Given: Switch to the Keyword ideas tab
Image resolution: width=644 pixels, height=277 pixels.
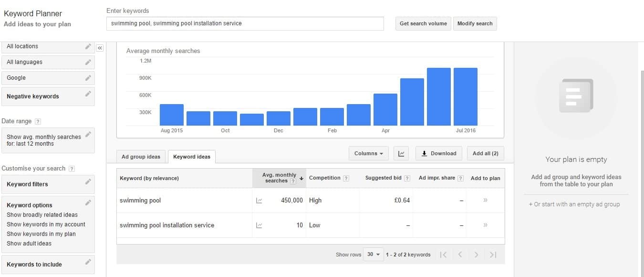Looking at the screenshot, I should [192, 156].
